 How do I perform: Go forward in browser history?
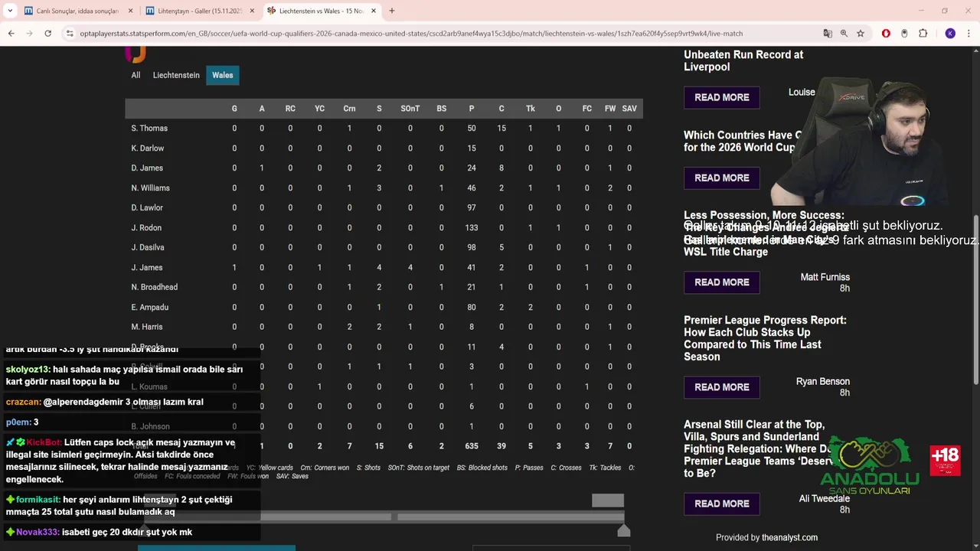click(x=29, y=34)
